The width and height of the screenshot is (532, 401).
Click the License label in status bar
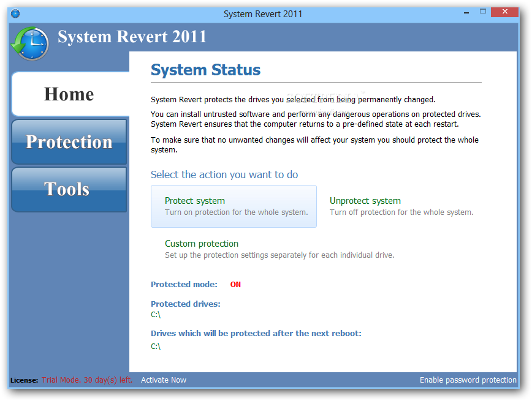point(24,380)
